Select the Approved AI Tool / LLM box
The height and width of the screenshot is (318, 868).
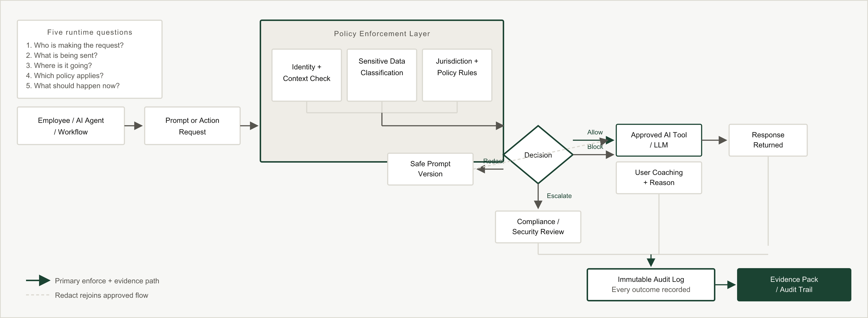point(659,140)
